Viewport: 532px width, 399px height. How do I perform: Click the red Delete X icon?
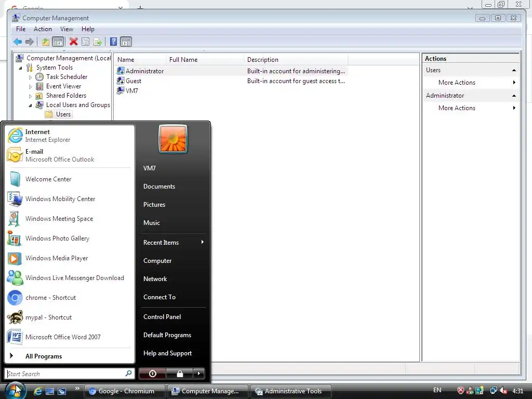73,42
